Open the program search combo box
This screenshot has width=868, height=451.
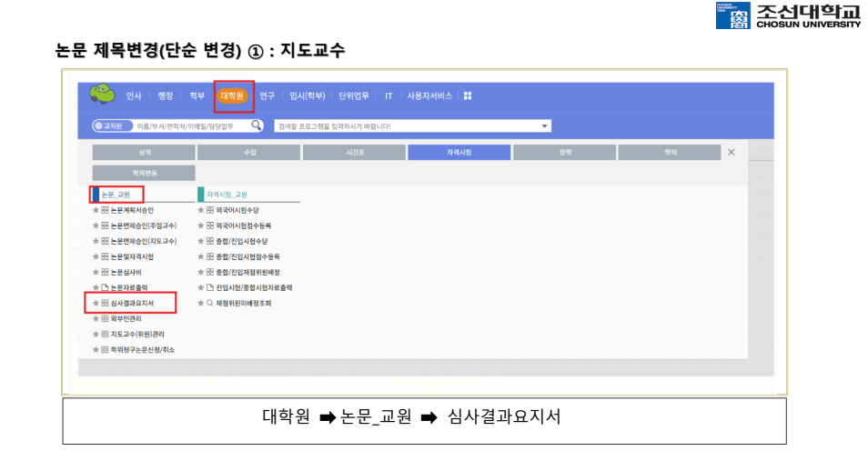412,126
